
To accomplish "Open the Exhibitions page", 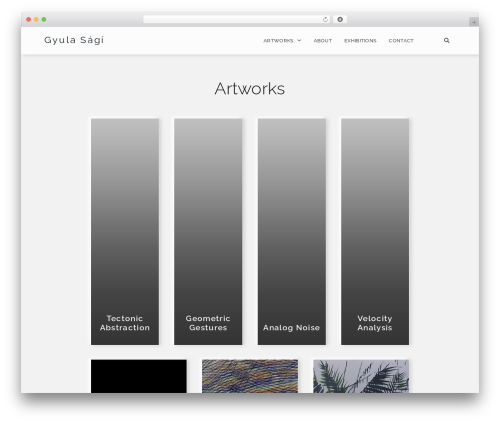I will click(360, 41).
